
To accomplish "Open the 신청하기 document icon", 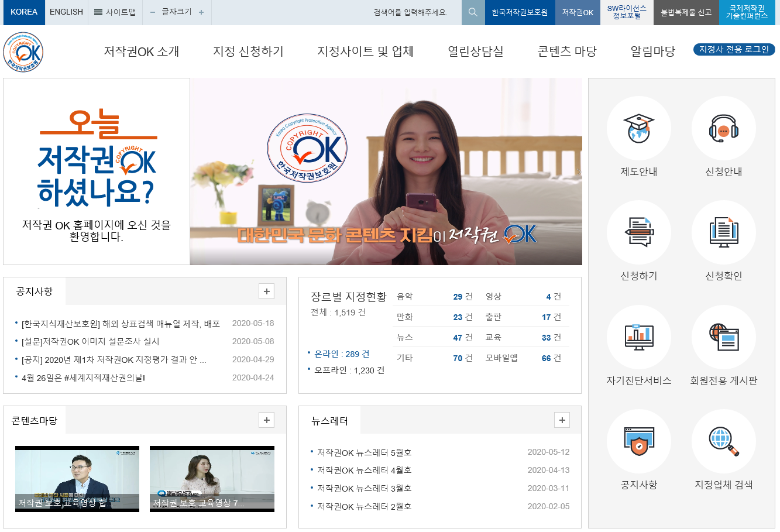I will [639, 232].
